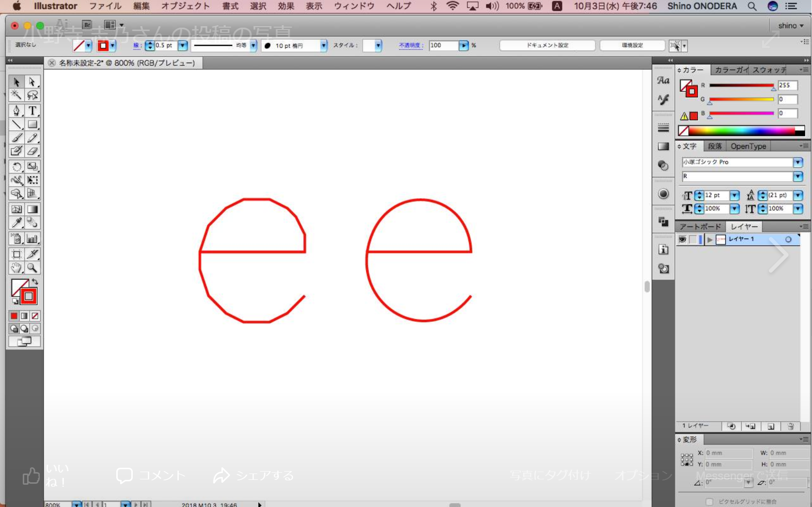Screen dimensions: 812x507
Task: Select the Rotate tool
Action: [16, 167]
